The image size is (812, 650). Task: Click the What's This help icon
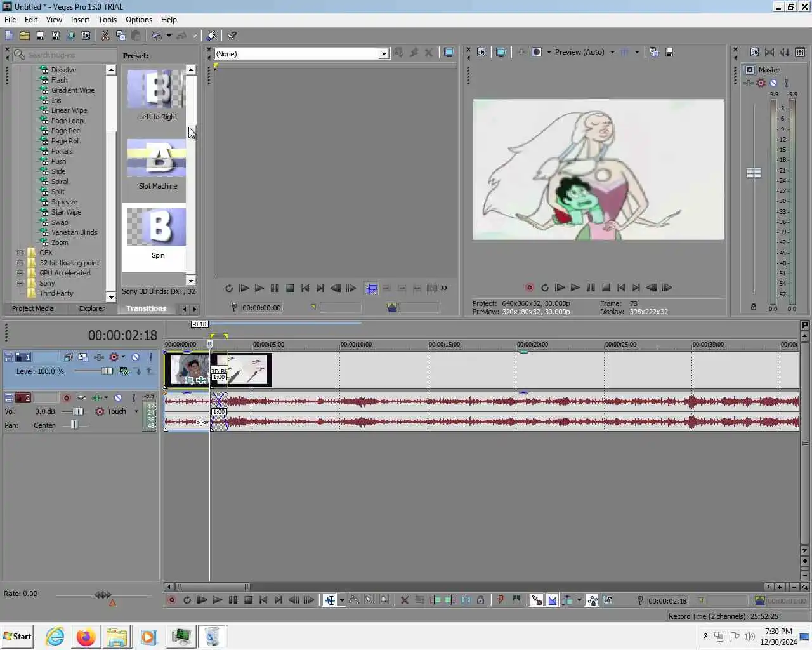point(232,36)
